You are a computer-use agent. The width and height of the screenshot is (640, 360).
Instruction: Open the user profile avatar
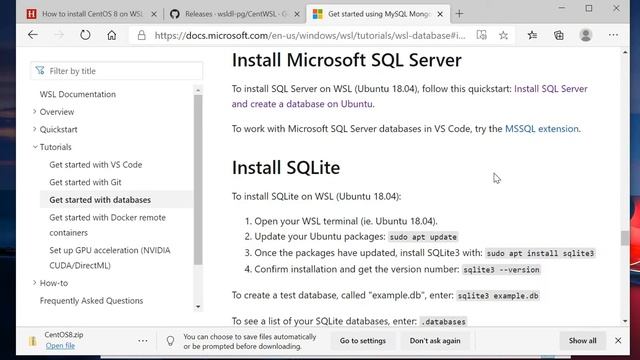[586, 35]
